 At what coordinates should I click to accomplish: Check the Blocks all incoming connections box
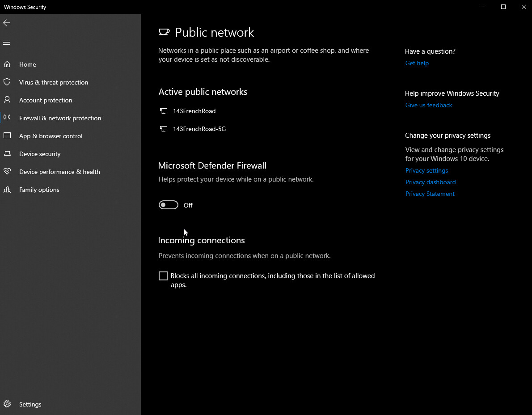[163, 276]
